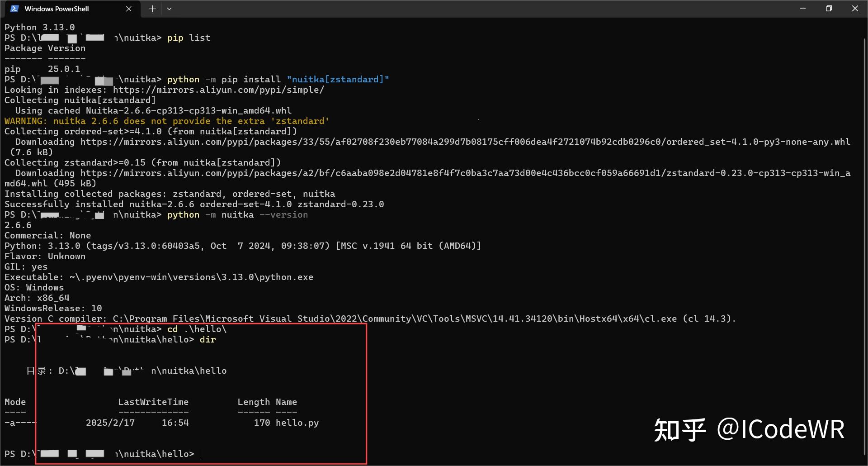Open the new tab dropdown chevron
The image size is (868, 466).
[x=170, y=9]
